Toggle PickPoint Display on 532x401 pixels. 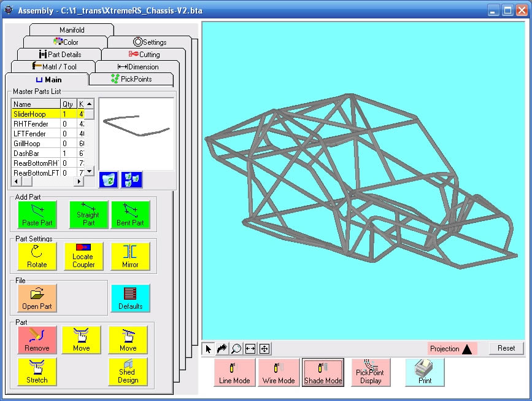(370, 372)
